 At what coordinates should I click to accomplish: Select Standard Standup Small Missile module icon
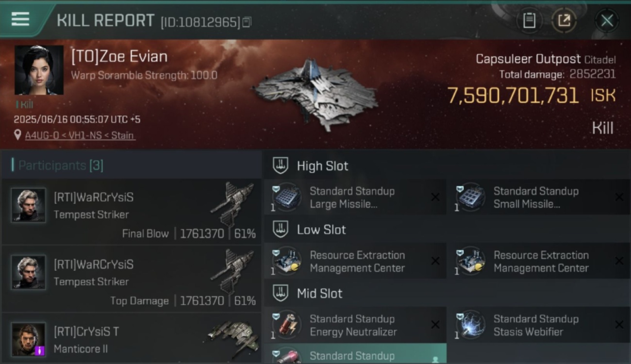click(x=470, y=197)
